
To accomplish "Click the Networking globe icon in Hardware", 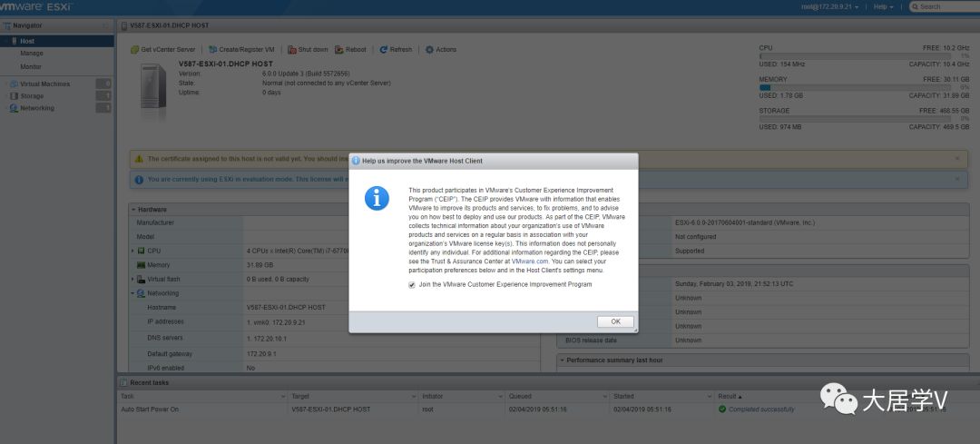I will point(142,293).
